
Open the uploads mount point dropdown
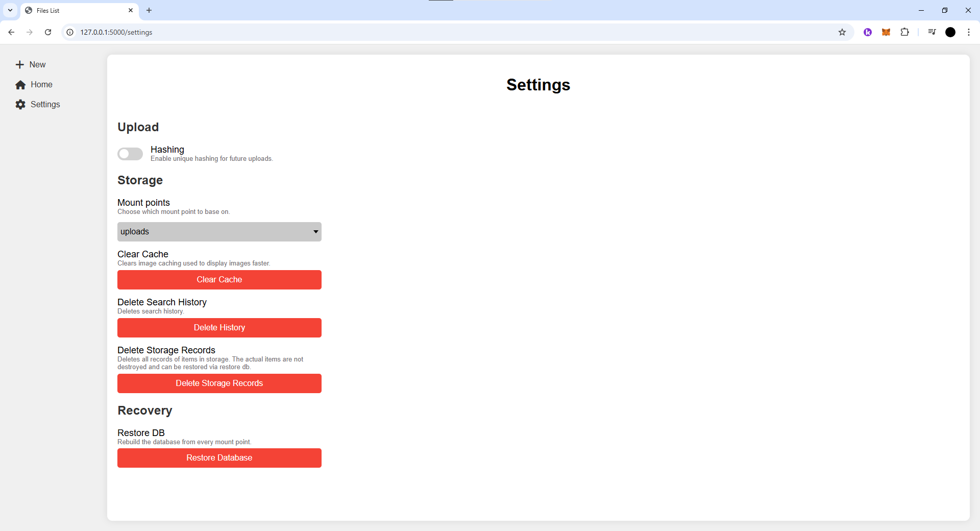pyautogui.click(x=219, y=232)
